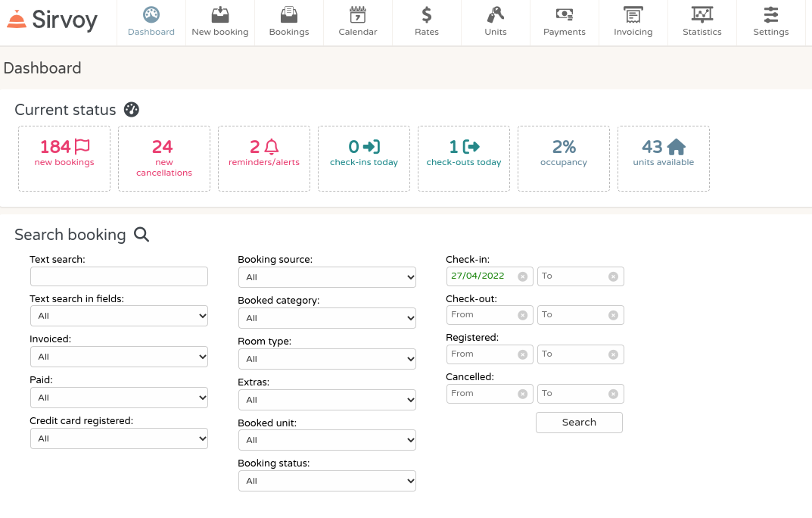This screenshot has height=518, width=812.
Task: Select the Rates dollar icon
Action: 426,14
